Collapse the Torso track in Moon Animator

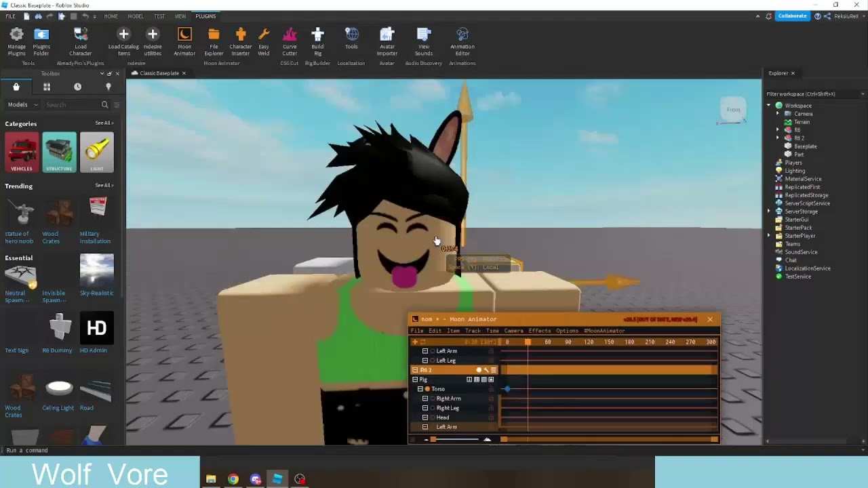point(420,389)
